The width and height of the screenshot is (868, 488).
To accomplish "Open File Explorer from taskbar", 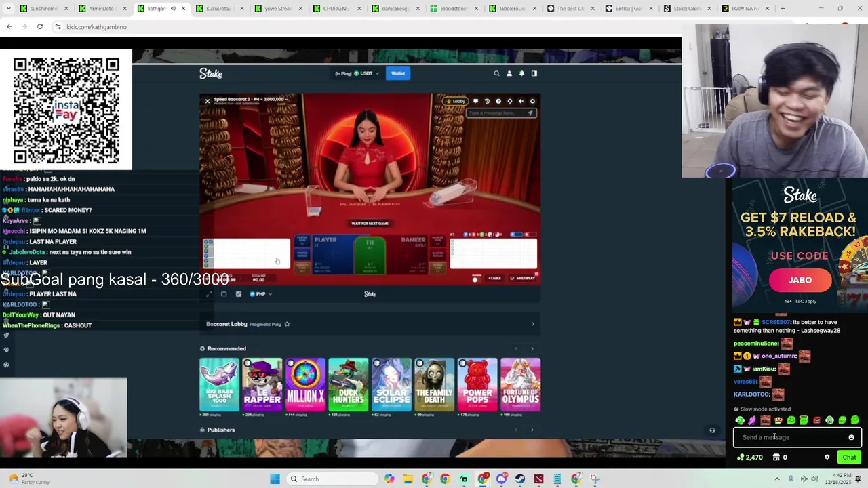I will pyautogui.click(x=408, y=479).
